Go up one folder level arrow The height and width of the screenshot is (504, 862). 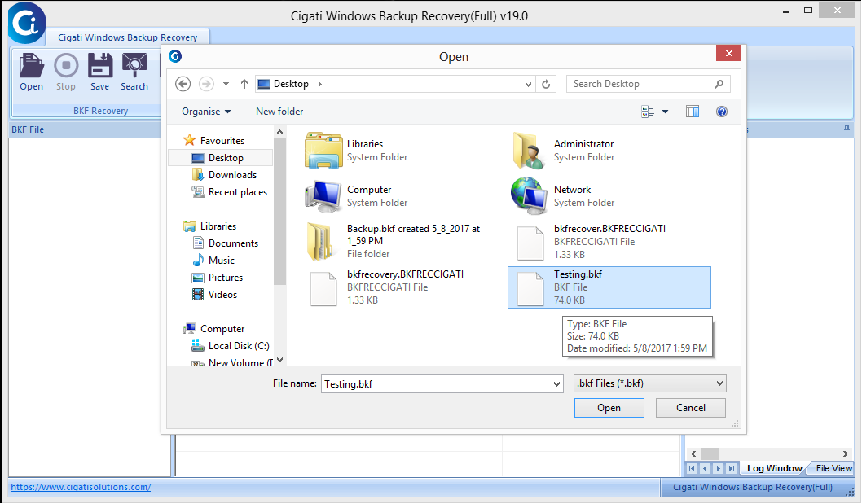pos(244,84)
